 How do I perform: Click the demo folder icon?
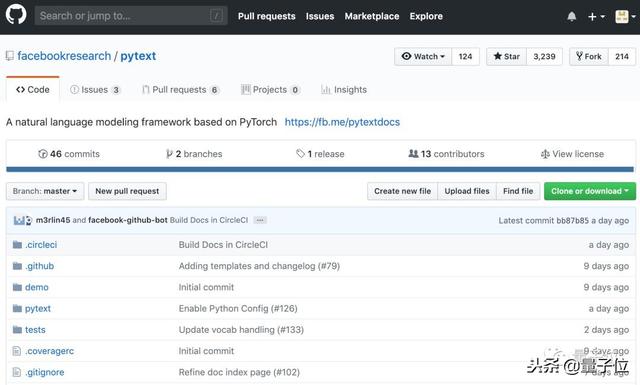[x=17, y=287]
